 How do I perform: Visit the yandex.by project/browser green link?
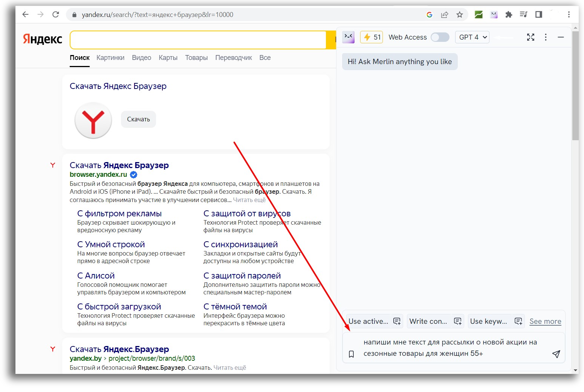[x=132, y=358]
